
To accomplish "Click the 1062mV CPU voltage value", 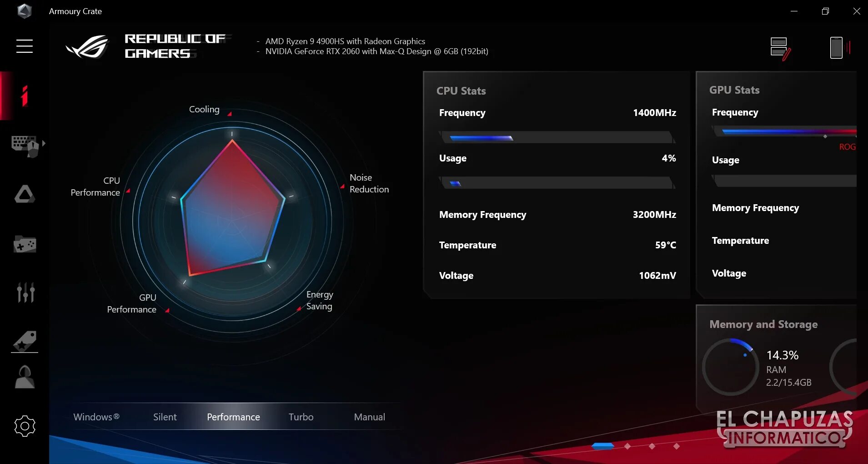I will tap(657, 276).
